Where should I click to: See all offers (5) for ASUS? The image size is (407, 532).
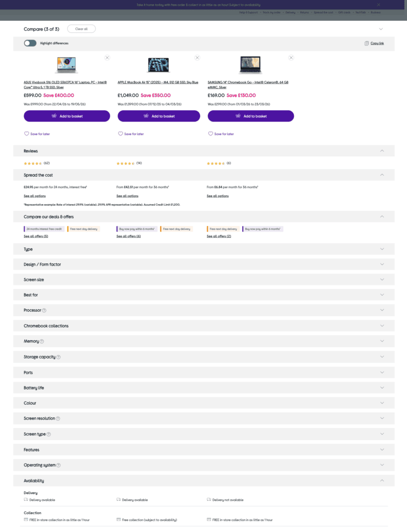click(x=36, y=236)
